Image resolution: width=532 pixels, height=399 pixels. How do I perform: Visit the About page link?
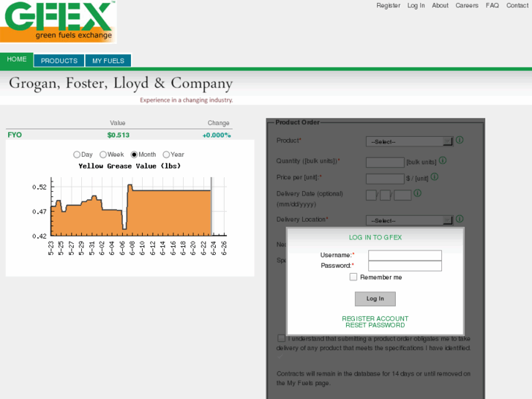click(440, 5)
